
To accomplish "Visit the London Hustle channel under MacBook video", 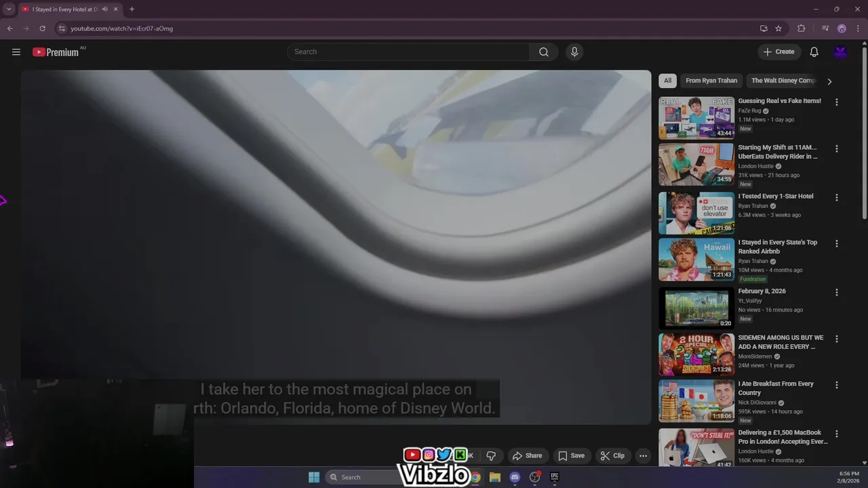I will [756, 451].
